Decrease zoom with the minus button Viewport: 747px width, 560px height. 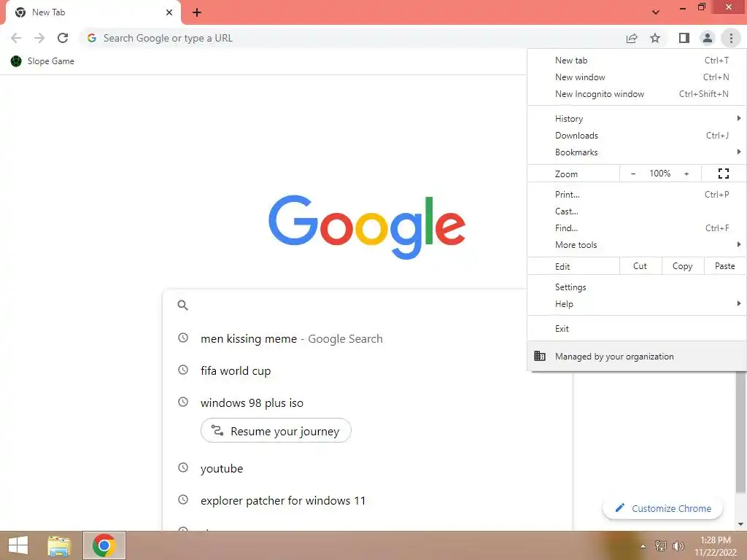click(x=633, y=174)
